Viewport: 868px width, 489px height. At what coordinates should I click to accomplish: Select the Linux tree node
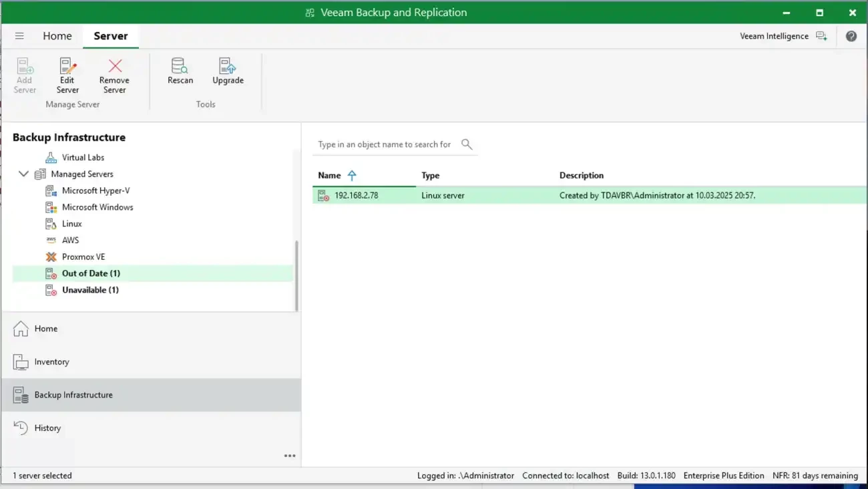pyautogui.click(x=72, y=224)
